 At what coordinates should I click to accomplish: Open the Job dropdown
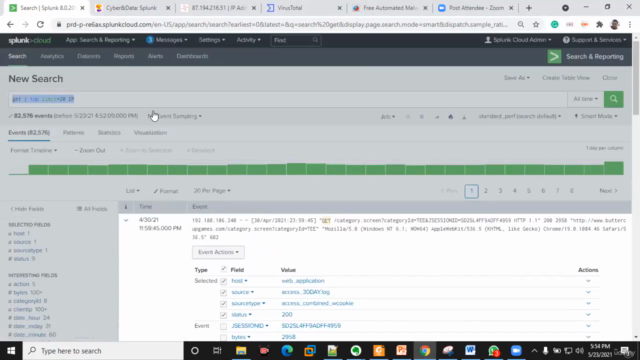point(388,116)
